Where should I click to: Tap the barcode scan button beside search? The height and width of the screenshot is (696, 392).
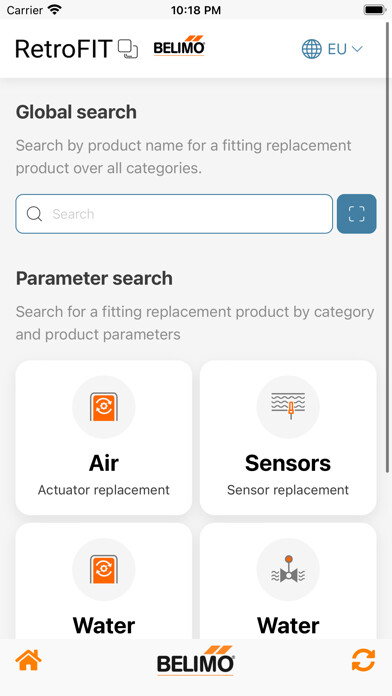356,214
